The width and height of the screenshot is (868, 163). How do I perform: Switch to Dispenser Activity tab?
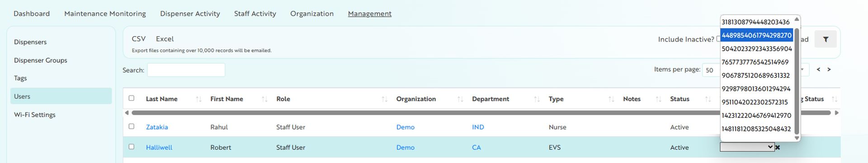point(190,14)
